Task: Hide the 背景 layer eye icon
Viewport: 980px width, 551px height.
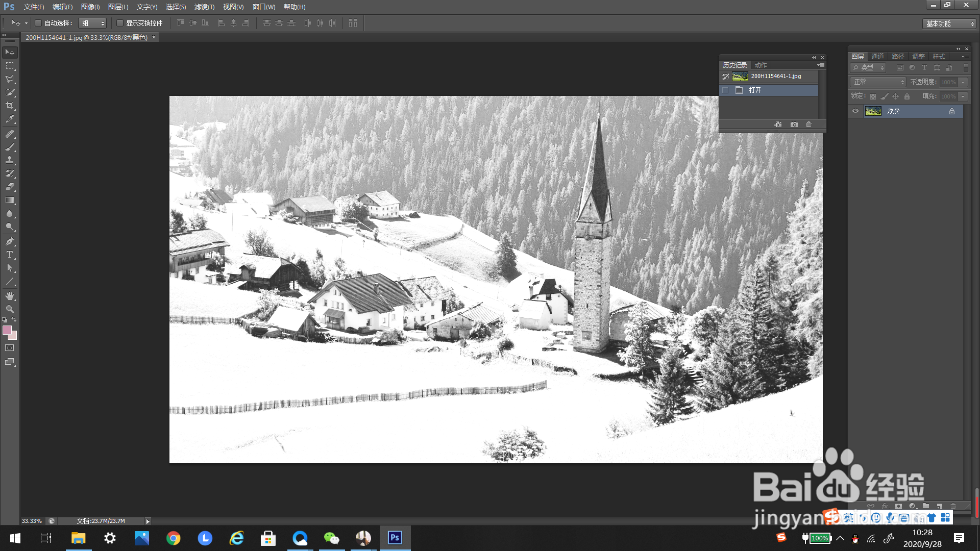Action: [855, 111]
